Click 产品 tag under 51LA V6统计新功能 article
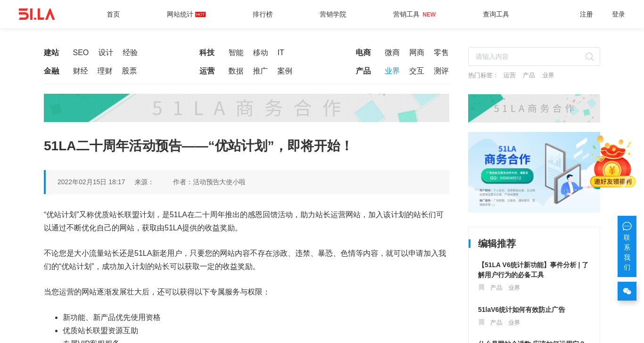The width and height of the screenshot is (644, 343). tap(496, 288)
